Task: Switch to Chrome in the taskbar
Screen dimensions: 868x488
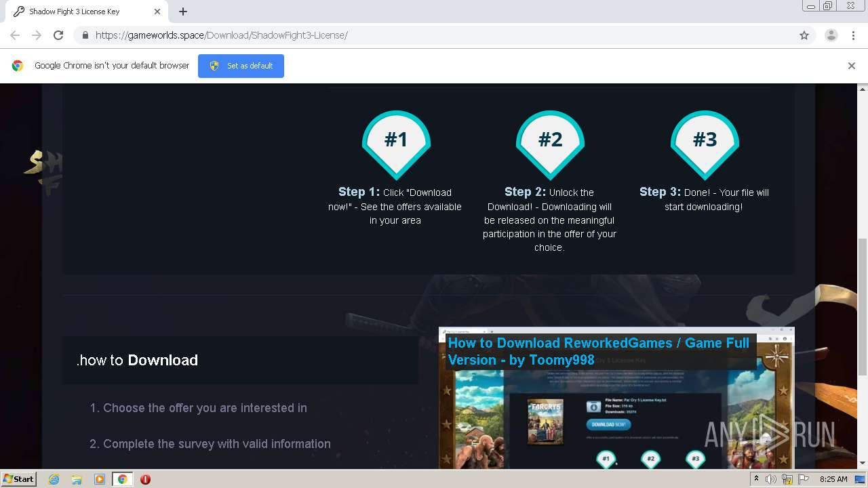Action: (x=122, y=479)
